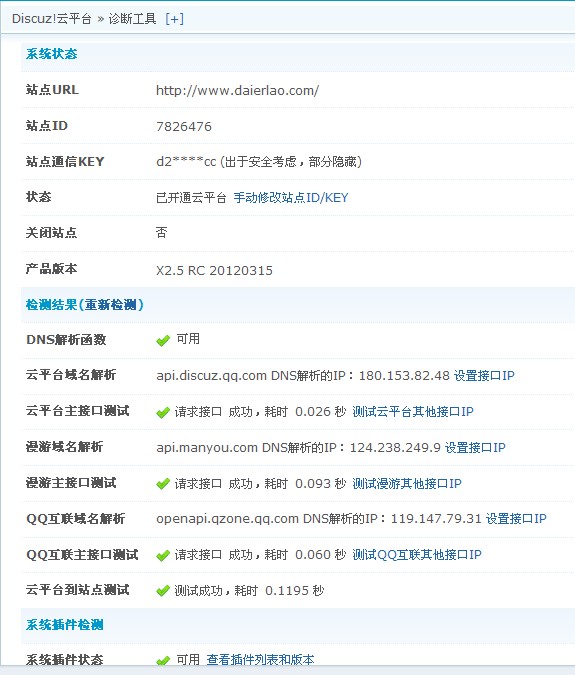
Task: Expand the [+] link beside 诊断工具
Action: 174,19
